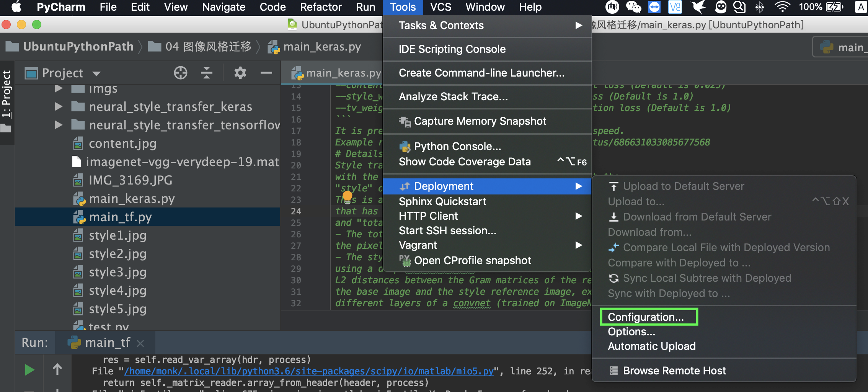Open Deployment Configuration...
This screenshot has height=392, width=868.
click(x=646, y=317)
